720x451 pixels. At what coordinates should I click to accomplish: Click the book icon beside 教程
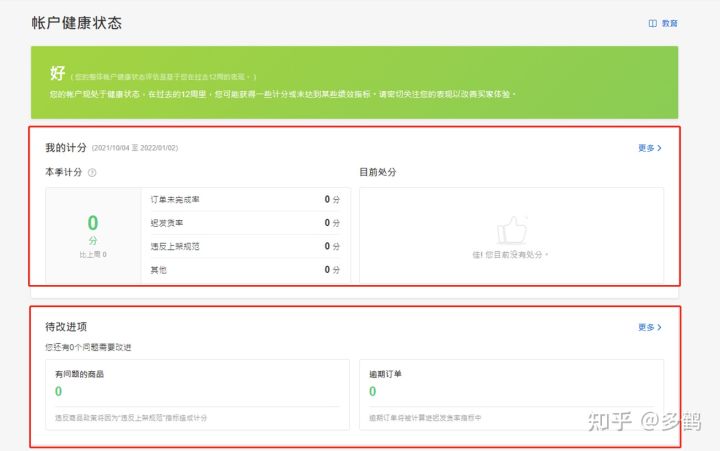pos(652,23)
